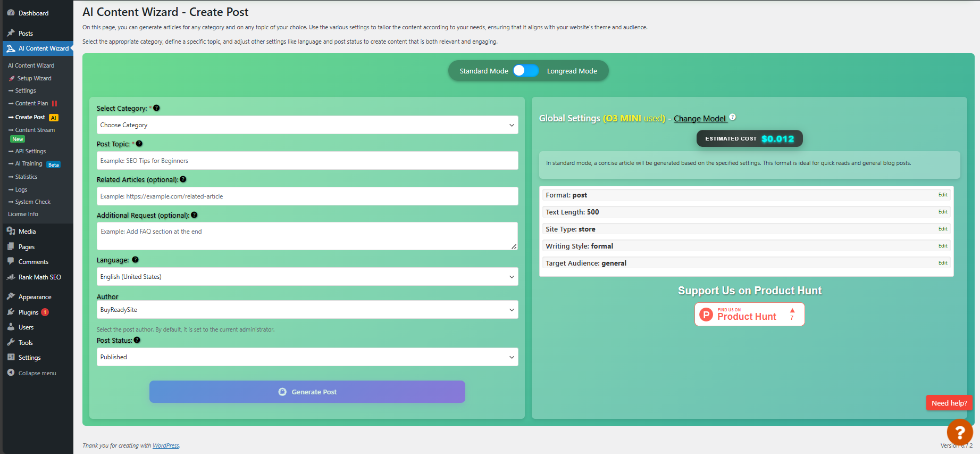980x454 pixels.
Task: Open the Post Status dropdown
Action: 307,357
